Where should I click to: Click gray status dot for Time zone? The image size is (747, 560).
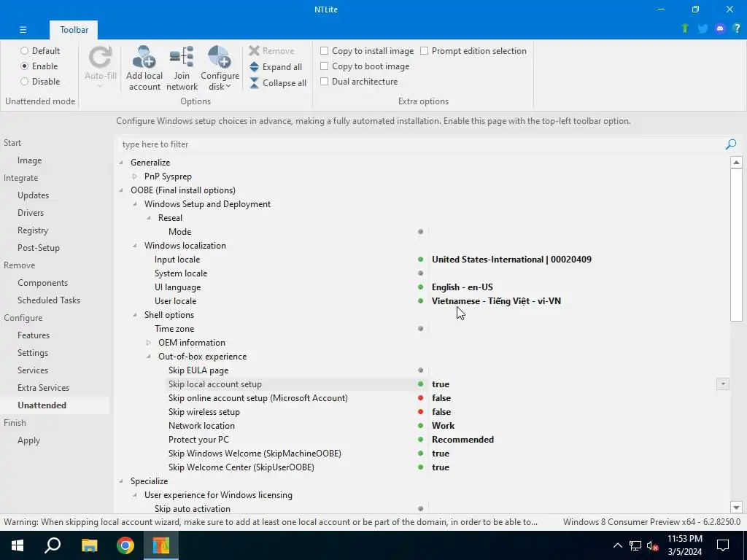[x=420, y=329]
